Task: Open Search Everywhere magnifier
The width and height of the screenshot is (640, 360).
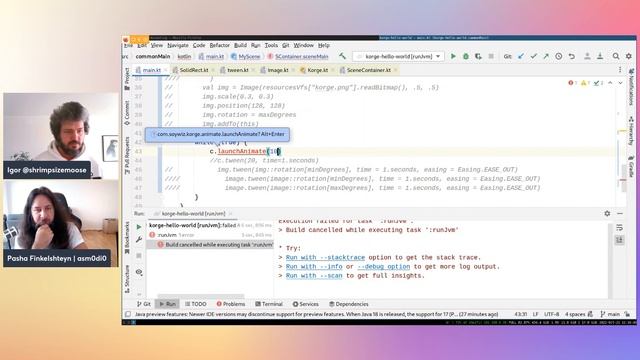Action: tap(616, 56)
